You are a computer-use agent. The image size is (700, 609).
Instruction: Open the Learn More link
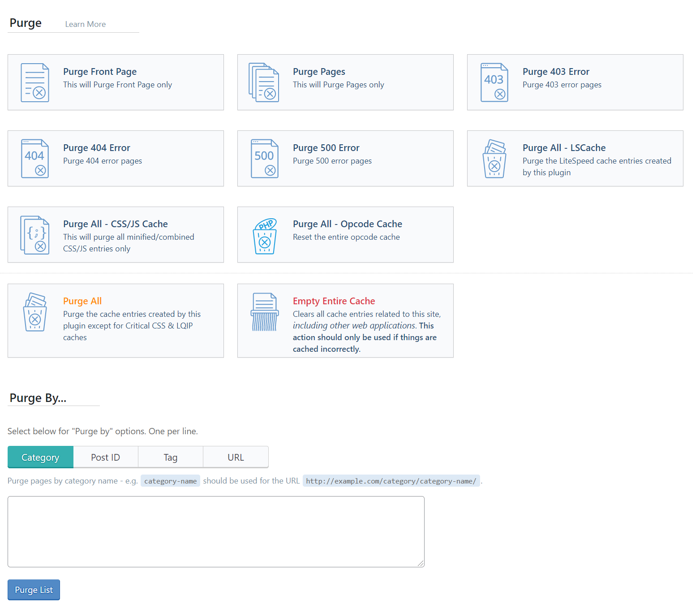(x=86, y=24)
